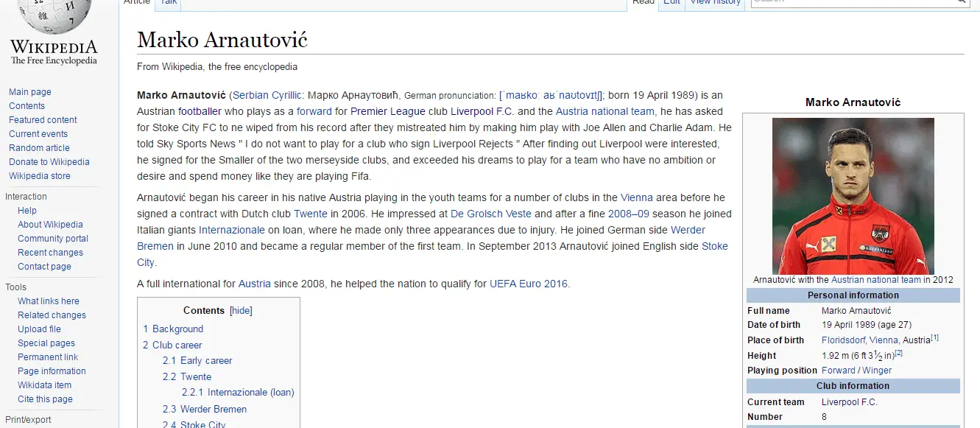Screen dimensions: 980x428
Task: Open Wikidata item link
Action: point(45,385)
